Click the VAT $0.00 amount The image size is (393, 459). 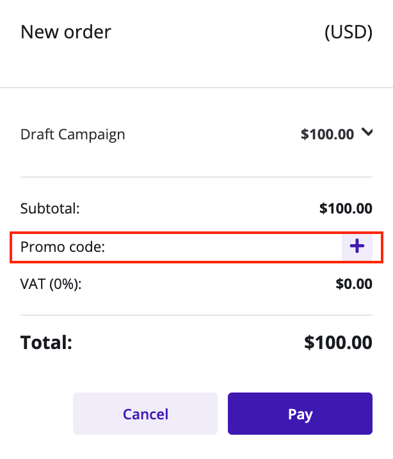point(354,284)
